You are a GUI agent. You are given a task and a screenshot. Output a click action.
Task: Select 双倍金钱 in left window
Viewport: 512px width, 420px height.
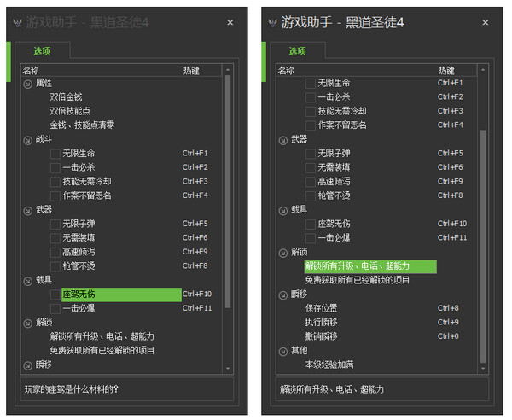click(66, 97)
